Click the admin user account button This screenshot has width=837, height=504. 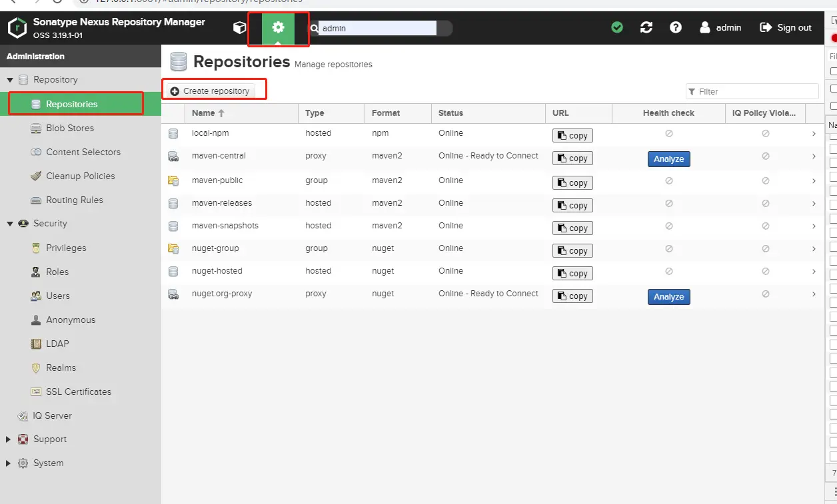click(720, 27)
